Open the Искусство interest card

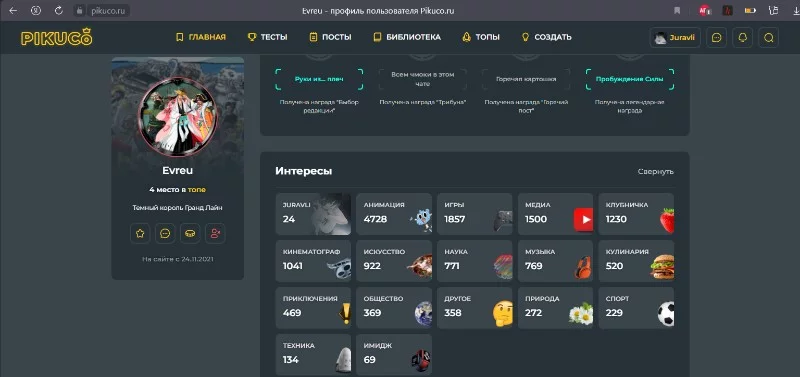(394, 261)
